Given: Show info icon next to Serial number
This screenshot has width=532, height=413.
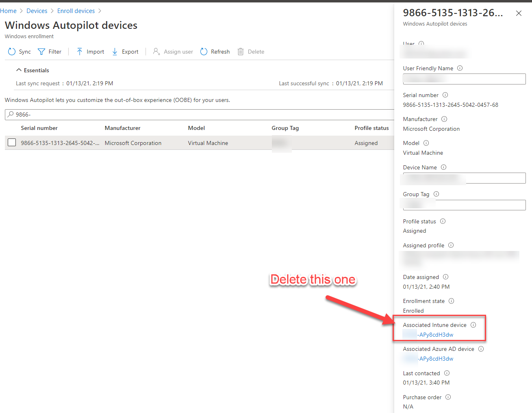Looking at the screenshot, I should point(445,95).
